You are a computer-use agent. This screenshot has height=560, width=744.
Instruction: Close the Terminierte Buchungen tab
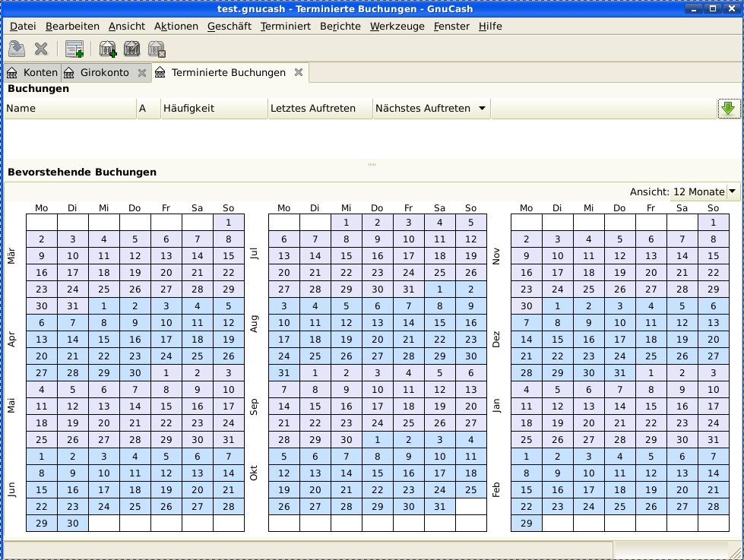pyautogui.click(x=299, y=73)
